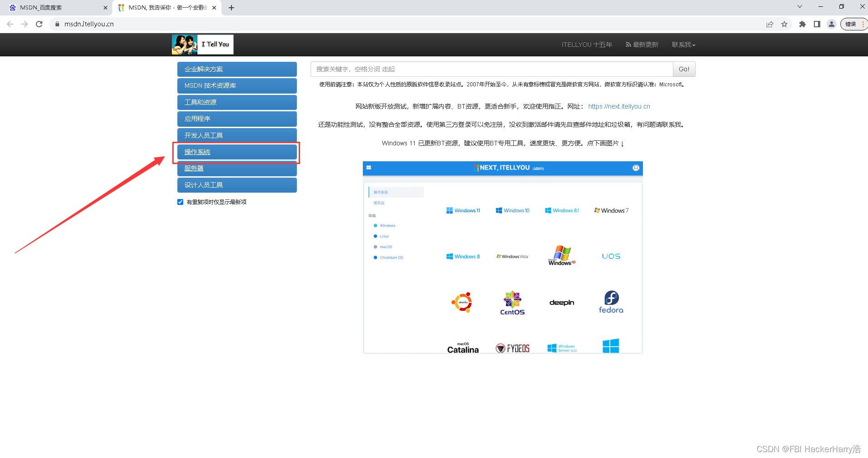Open the Extensions puzzle icon
This screenshot has height=458, width=868.
(803, 24)
